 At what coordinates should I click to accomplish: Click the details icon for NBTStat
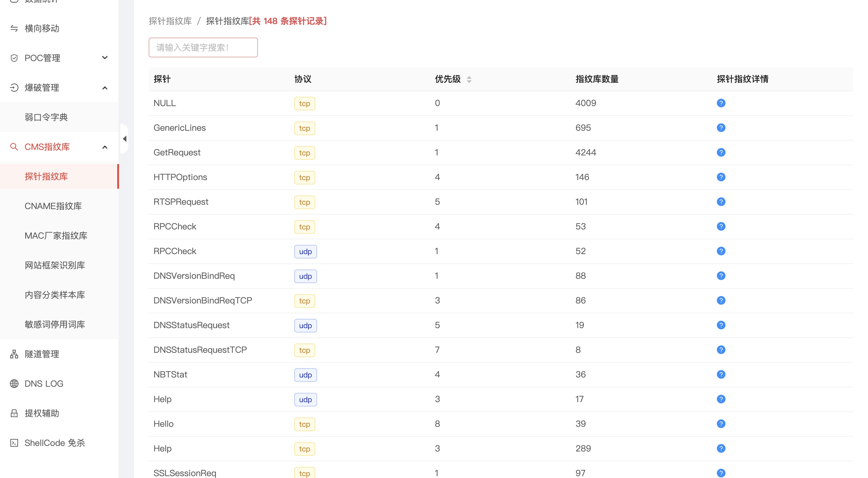pyautogui.click(x=721, y=375)
